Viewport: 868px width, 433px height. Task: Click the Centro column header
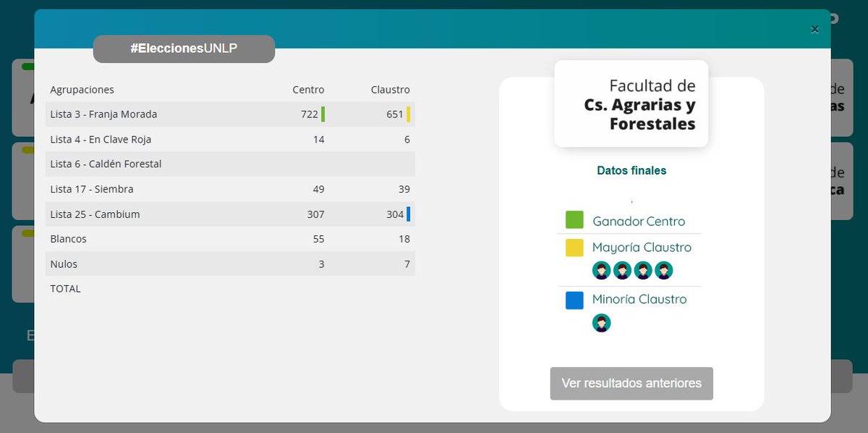coord(308,90)
